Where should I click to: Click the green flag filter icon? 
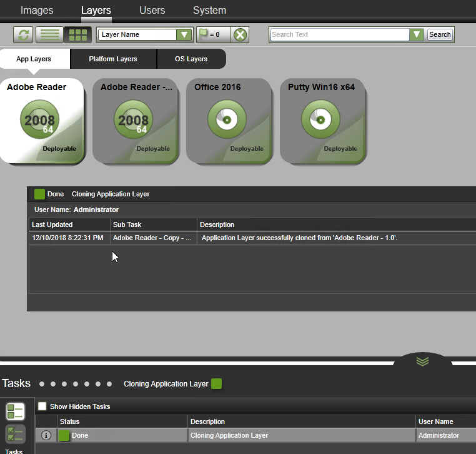(x=203, y=34)
